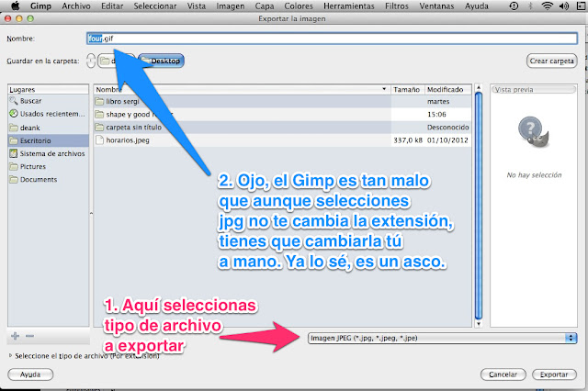Click the libro sergi folder icon
The width and height of the screenshot is (588, 391).
pyautogui.click(x=99, y=101)
